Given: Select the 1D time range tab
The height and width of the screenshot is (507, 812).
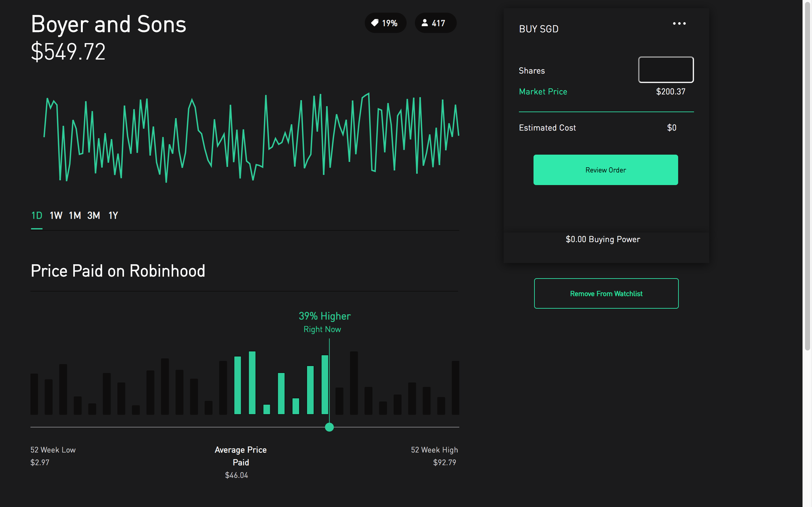Looking at the screenshot, I should pyautogui.click(x=36, y=215).
